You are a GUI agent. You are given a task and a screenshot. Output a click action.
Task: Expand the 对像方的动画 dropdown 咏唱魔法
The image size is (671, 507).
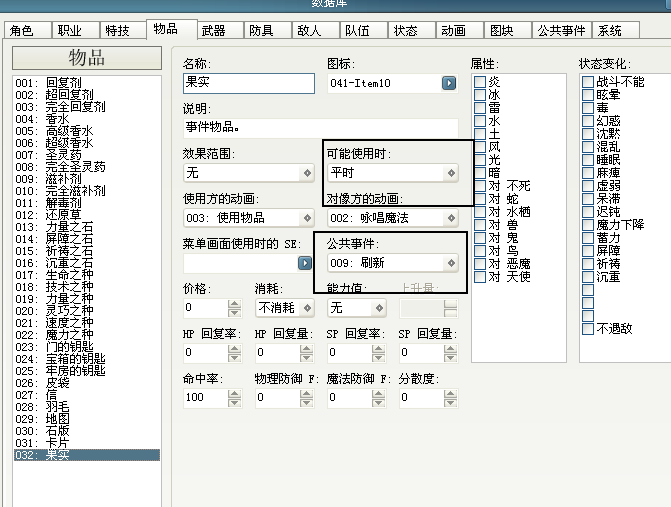point(392,218)
